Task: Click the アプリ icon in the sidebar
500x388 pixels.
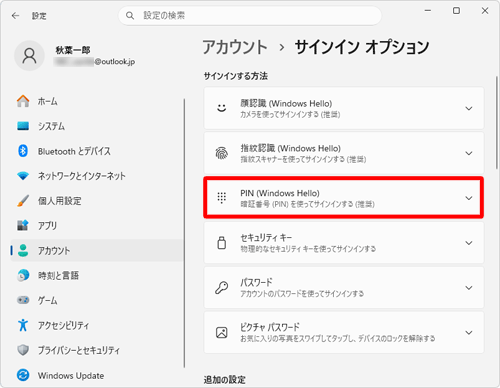Action: click(x=23, y=226)
